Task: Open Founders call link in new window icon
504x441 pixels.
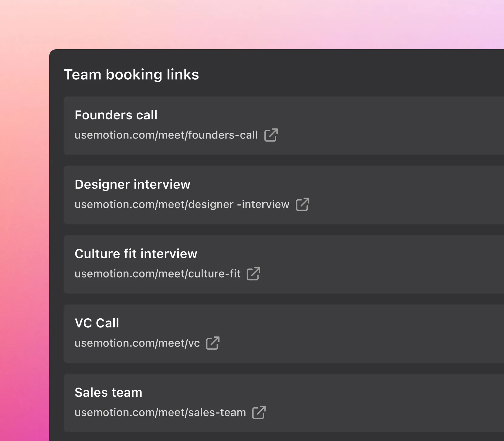Action: tap(271, 135)
